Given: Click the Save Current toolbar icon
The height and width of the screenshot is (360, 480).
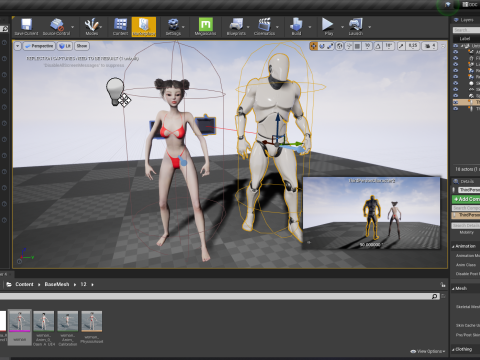Looking at the screenshot, I should pos(26,27).
